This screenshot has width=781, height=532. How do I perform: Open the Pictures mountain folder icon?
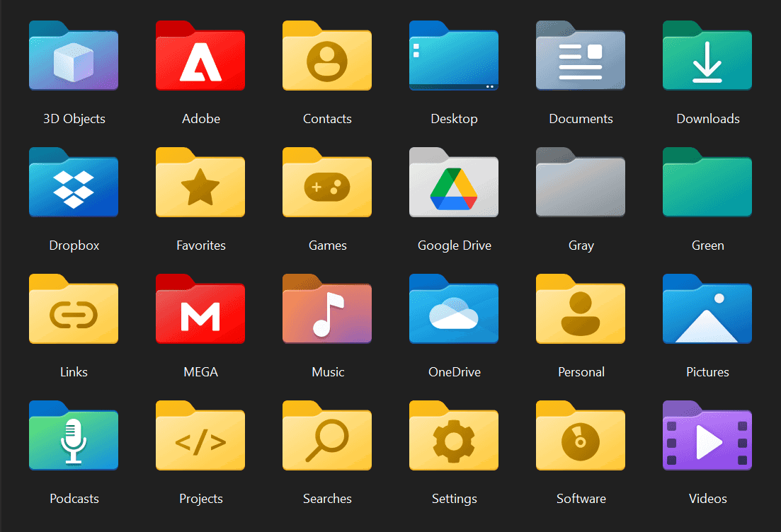[x=707, y=310]
